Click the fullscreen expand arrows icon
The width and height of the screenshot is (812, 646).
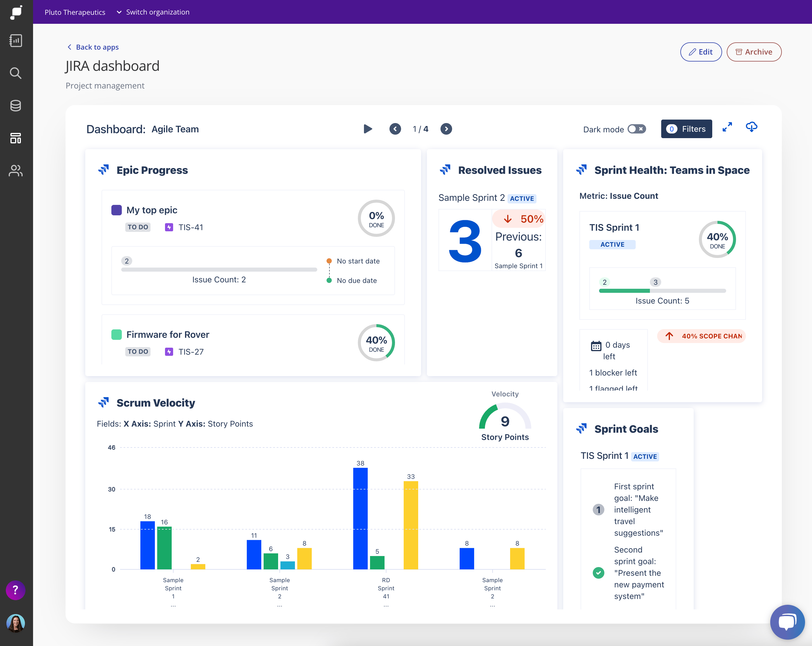[x=727, y=127]
